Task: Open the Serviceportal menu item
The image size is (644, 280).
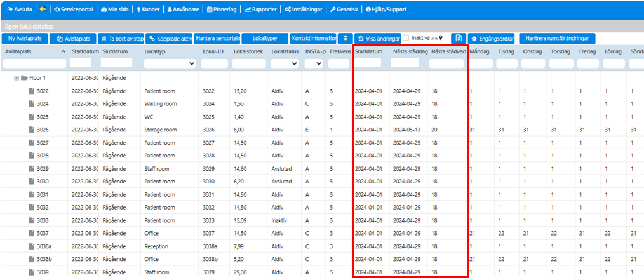Action: (x=73, y=9)
